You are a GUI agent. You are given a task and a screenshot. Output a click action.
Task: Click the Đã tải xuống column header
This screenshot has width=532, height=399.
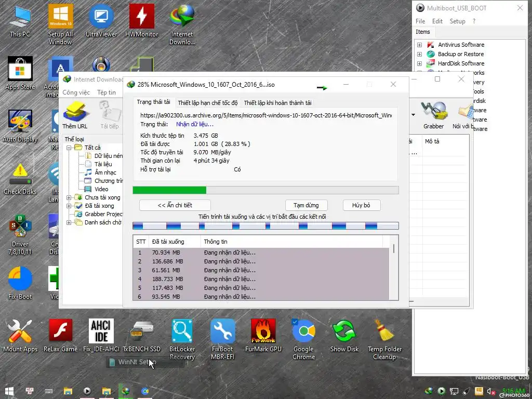point(175,242)
